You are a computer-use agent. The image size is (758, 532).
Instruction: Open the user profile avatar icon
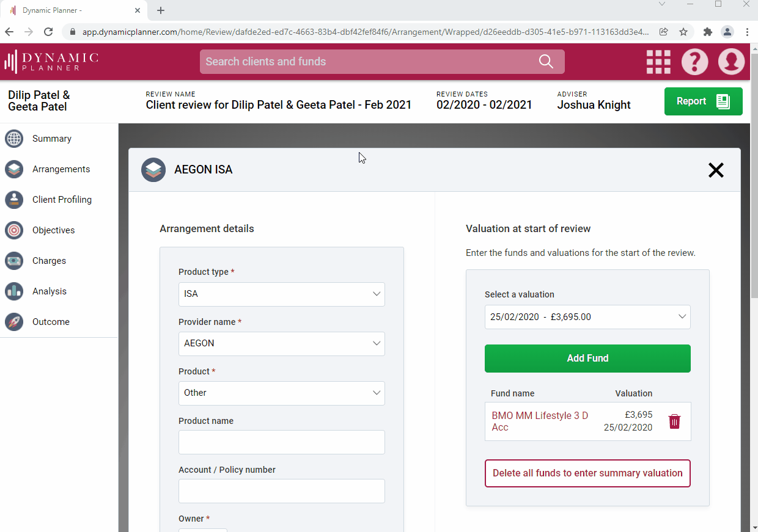click(731, 62)
